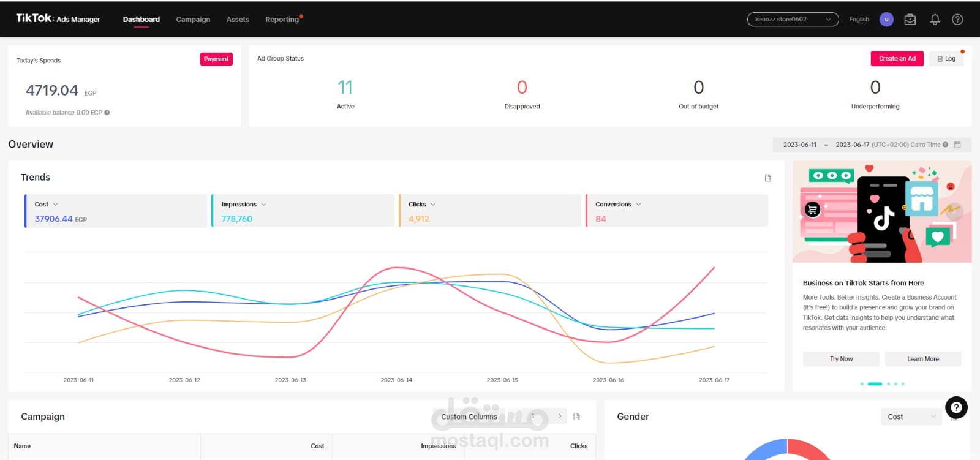
Task: Click the Disapproved ad groups count
Action: (x=522, y=88)
